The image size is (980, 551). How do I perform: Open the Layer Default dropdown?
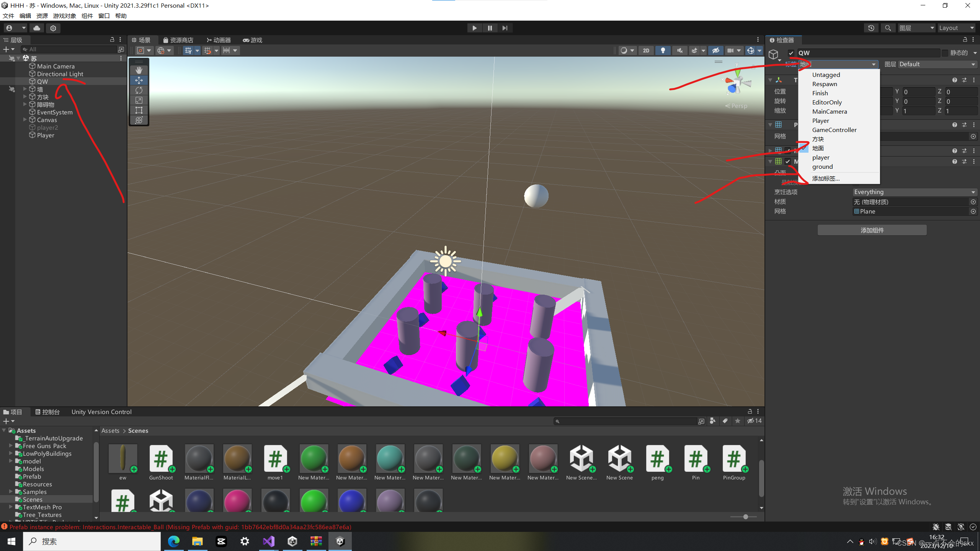937,64
